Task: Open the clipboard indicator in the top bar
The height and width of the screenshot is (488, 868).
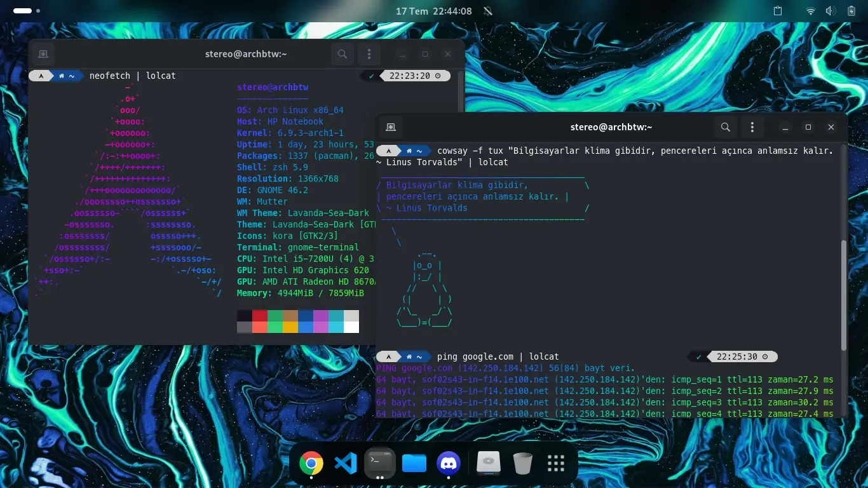Action: pyautogui.click(x=778, y=11)
